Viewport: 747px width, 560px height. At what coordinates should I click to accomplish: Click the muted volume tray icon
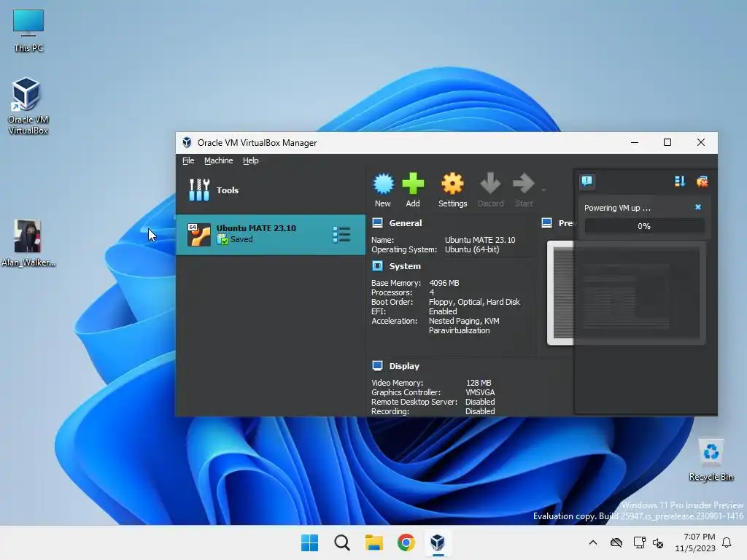658,542
